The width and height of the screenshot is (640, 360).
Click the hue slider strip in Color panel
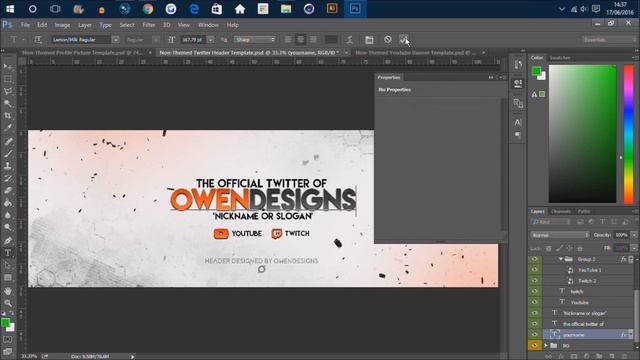(629, 134)
